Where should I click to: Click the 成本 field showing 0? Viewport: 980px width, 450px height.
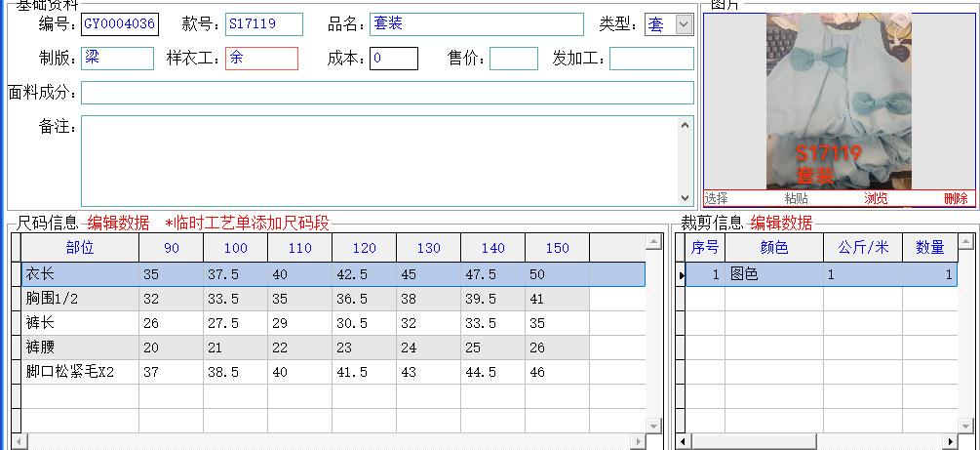[x=394, y=59]
